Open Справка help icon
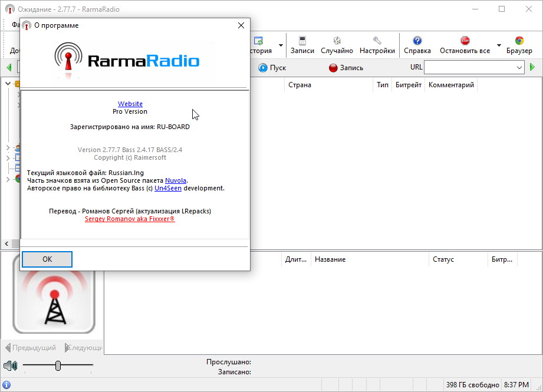 417,41
